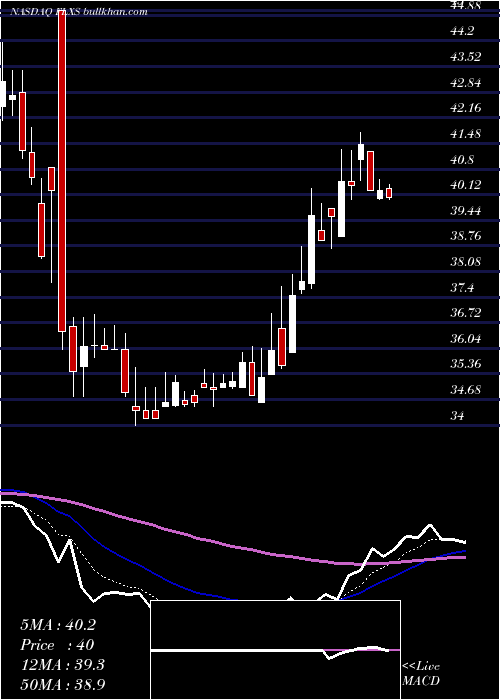The height and width of the screenshot is (700, 500).
Task: Click the last red candlestick at the right end
Action: coord(389,192)
